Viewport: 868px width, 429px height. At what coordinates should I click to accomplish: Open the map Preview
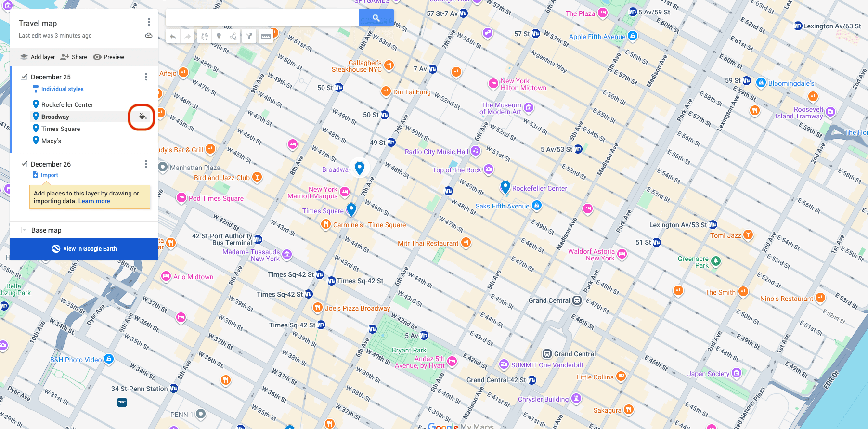(x=108, y=57)
